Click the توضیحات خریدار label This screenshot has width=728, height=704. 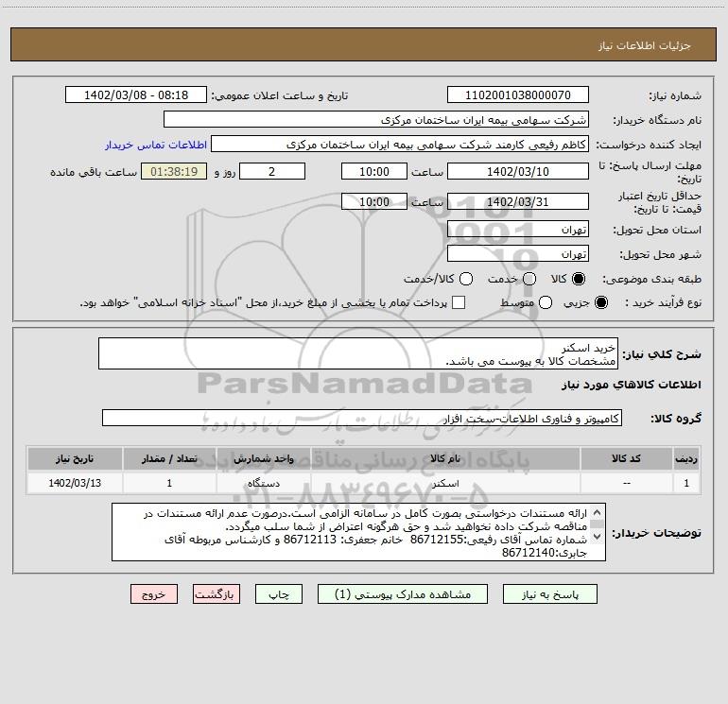point(656,533)
